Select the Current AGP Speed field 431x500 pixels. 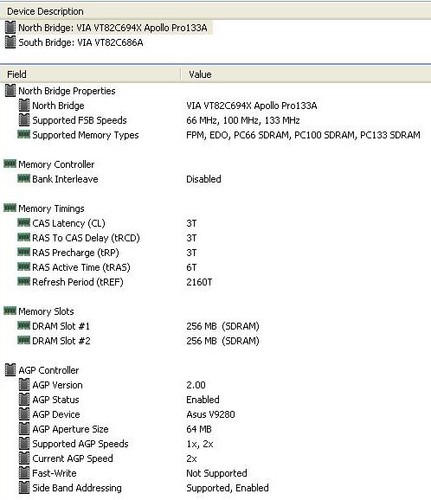72,459
